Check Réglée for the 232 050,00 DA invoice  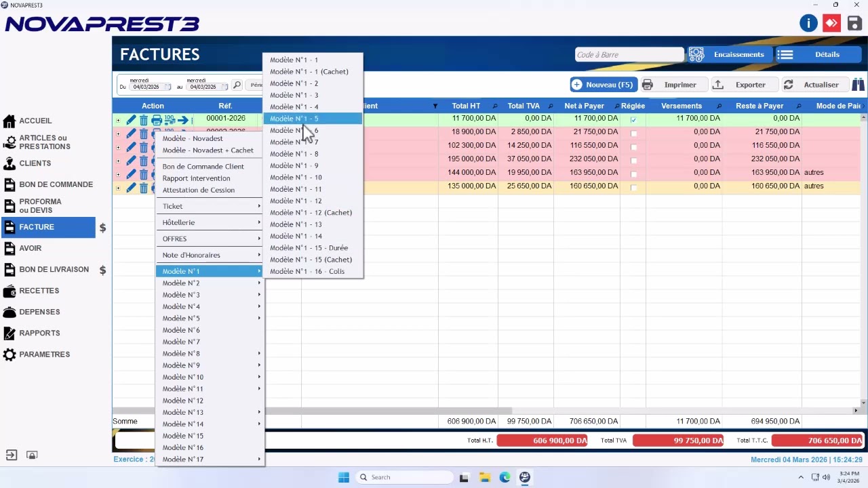point(633,161)
